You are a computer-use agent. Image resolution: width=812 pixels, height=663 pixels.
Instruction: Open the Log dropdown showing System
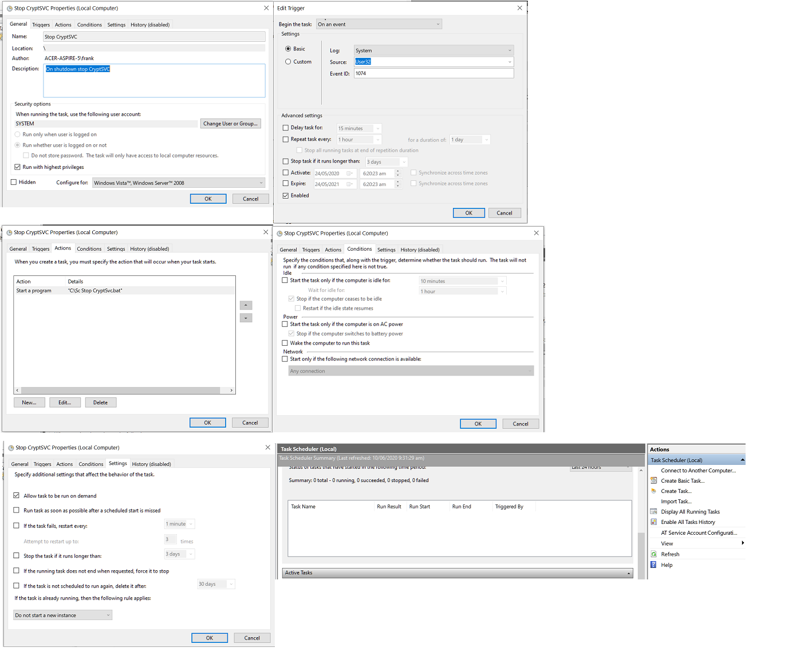pyautogui.click(x=433, y=50)
